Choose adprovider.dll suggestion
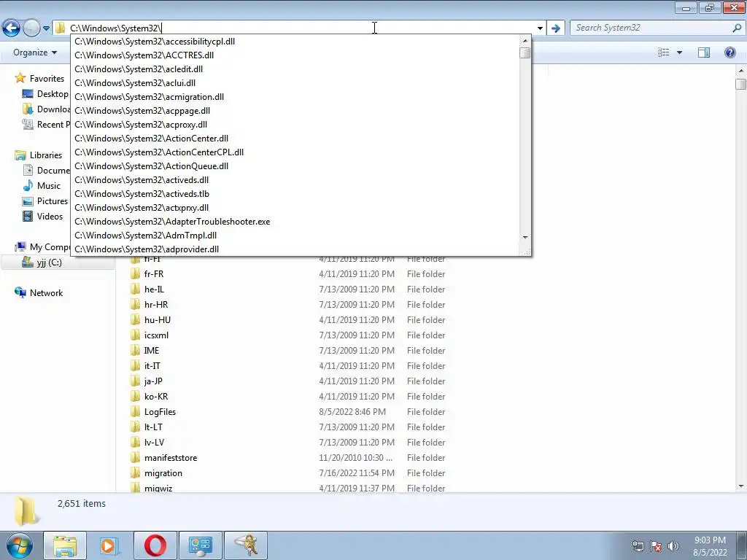 (x=295, y=249)
